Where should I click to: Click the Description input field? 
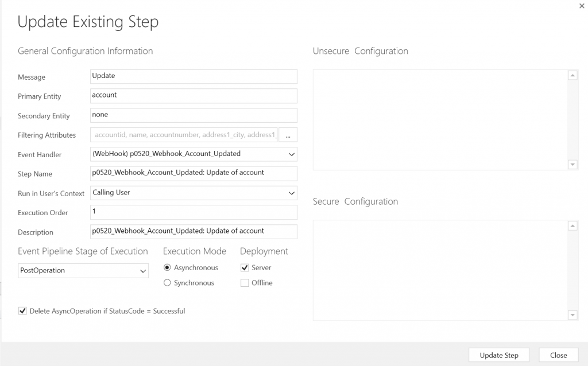tap(194, 232)
